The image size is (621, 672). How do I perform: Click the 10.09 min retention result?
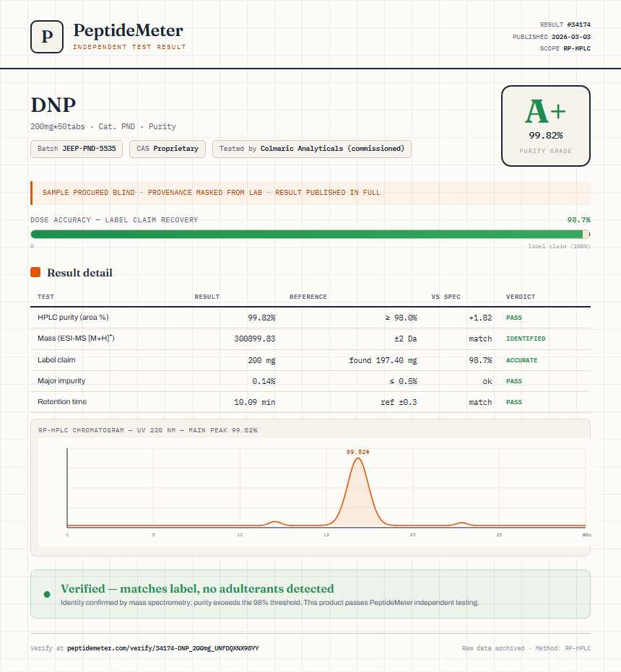pyautogui.click(x=254, y=402)
